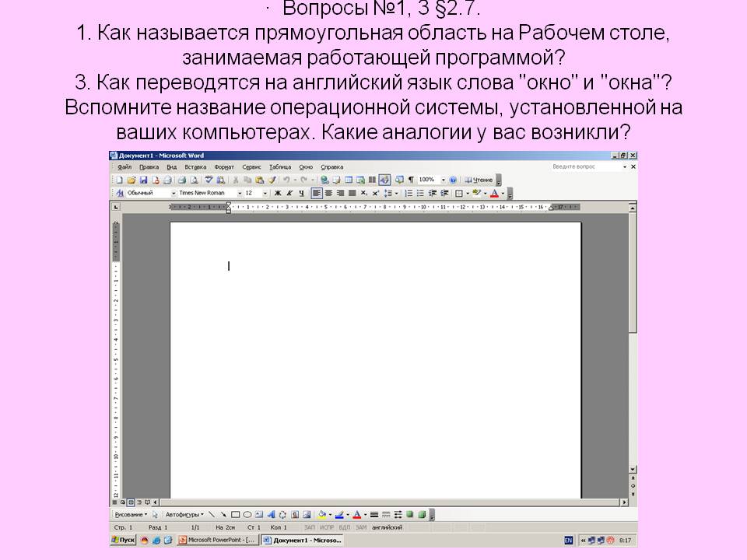The image size is (747, 560).
Task: Toggle show paragraph marks (¶)
Action: tap(411, 180)
